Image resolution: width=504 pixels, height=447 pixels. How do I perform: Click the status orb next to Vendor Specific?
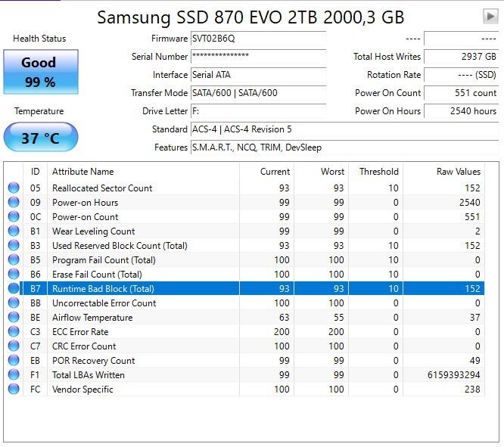point(14,389)
